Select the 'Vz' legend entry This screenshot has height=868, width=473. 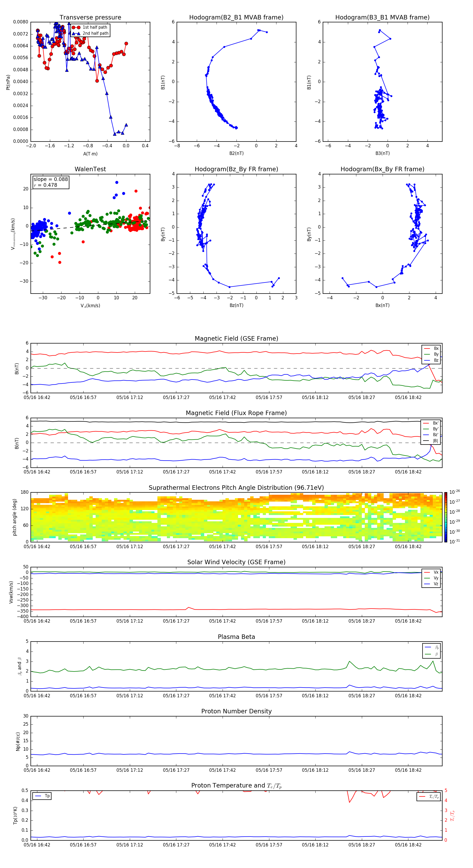click(x=431, y=584)
